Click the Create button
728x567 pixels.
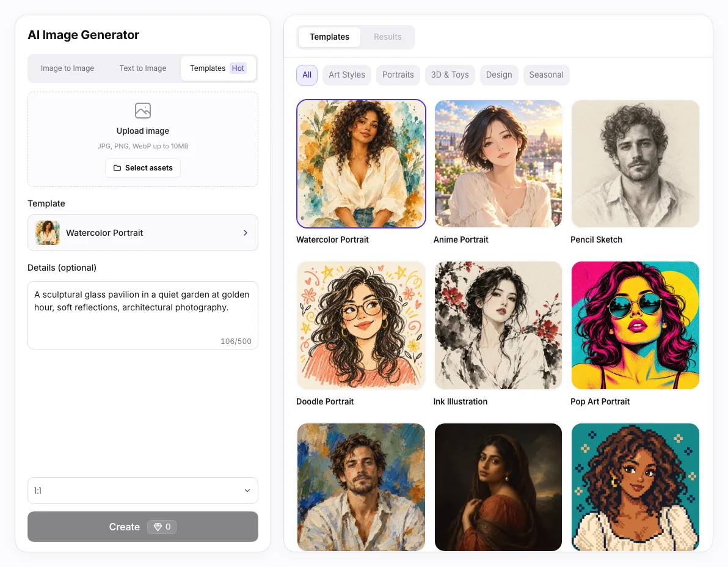[142, 527]
